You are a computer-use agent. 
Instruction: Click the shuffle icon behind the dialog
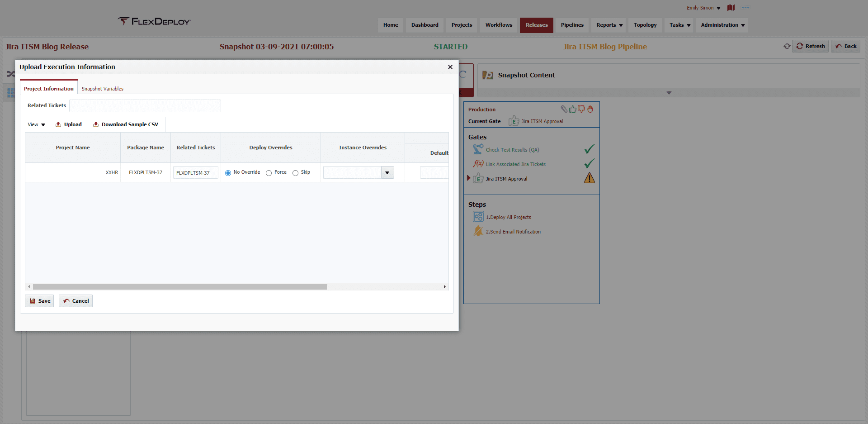pyautogui.click(x=10, y=74)
